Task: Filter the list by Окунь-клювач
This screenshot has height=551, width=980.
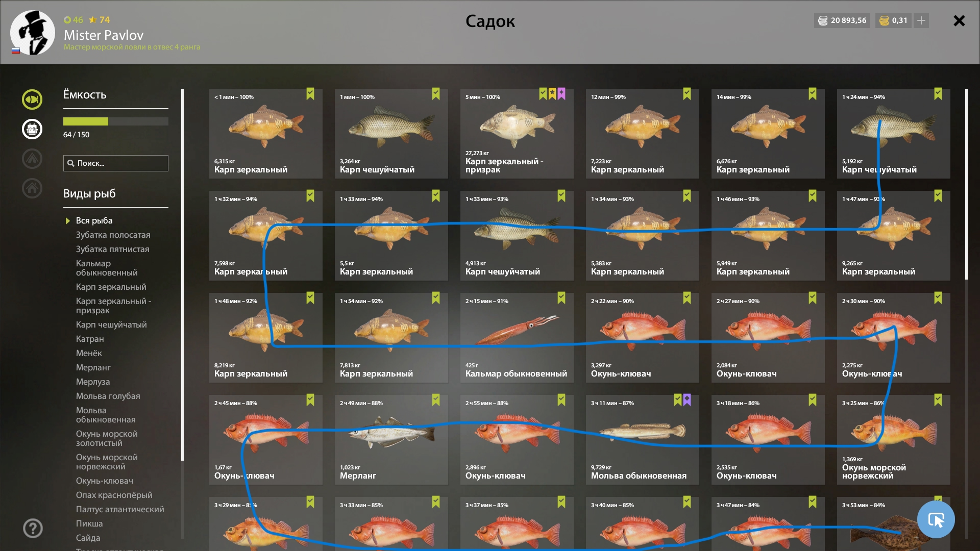Action: coord(105,481)
